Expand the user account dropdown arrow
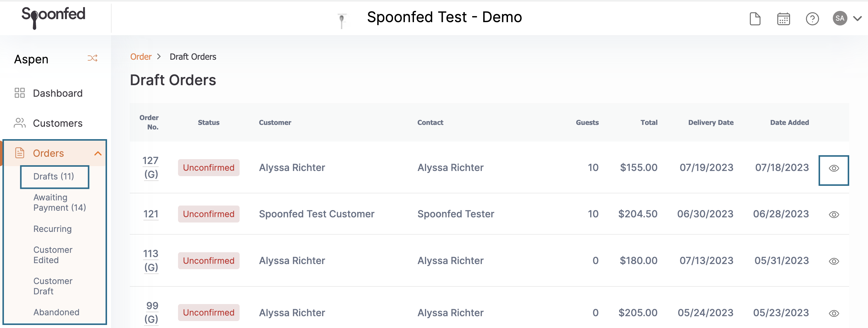Viewport: 868px width, 328px height. 857,18
